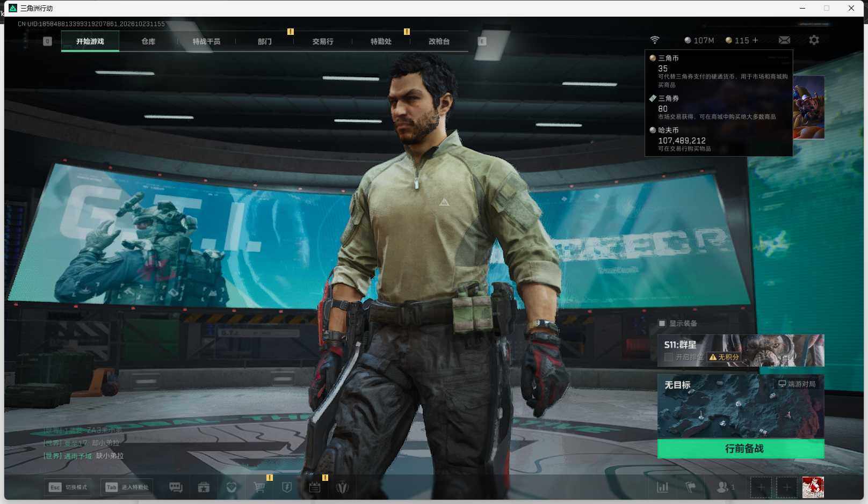Open the 改枪台 tab
The width and height of the screenshot is (868, 504).
point(439,41)
